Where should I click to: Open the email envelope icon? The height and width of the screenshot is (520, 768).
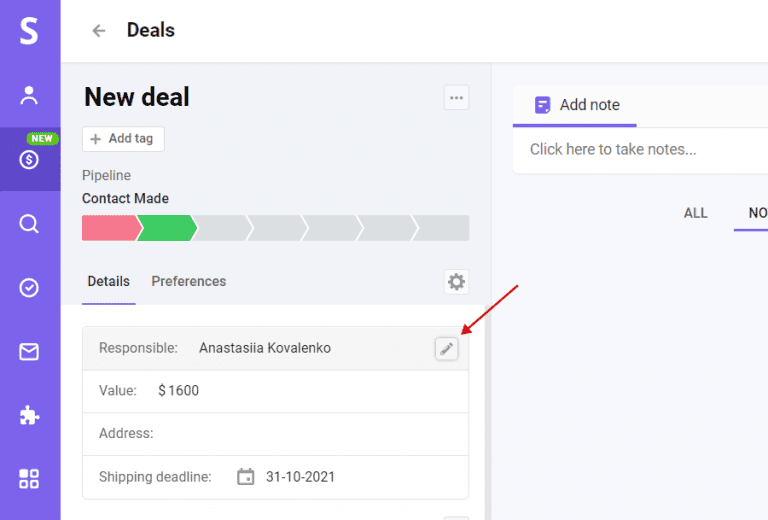click(x=29, y=352)
